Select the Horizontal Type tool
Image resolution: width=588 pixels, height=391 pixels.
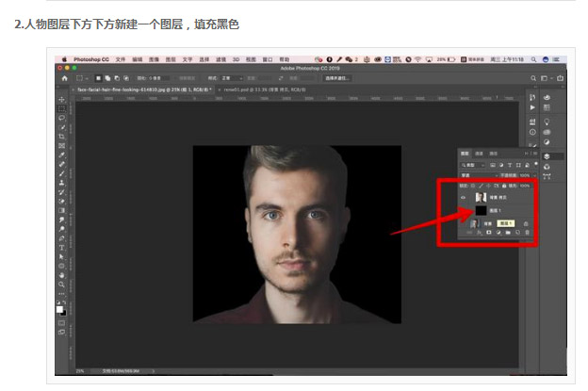(x=61, y=248)
